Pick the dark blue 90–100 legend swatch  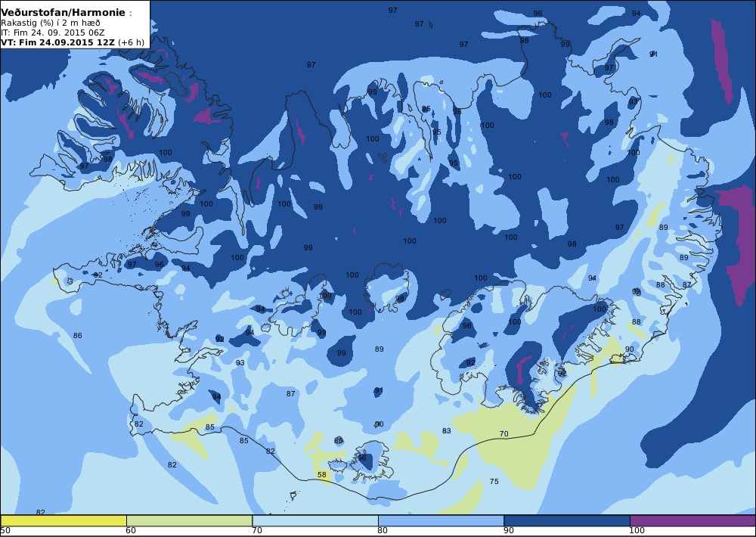pos(567,520)
